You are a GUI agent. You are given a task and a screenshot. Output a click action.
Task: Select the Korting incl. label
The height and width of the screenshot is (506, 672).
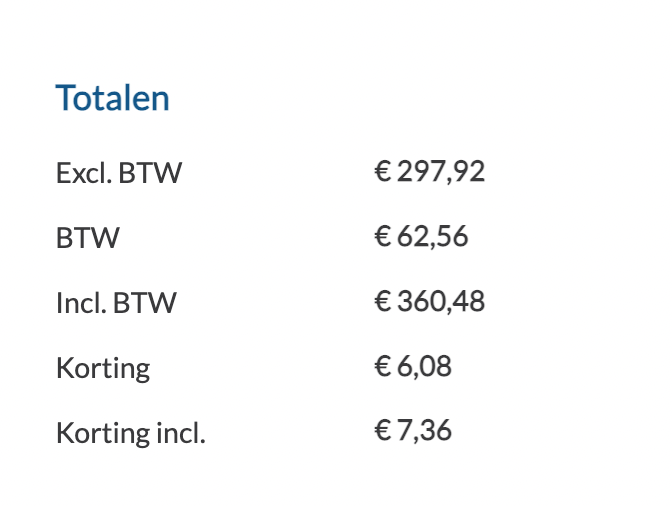tap(131, 434)
